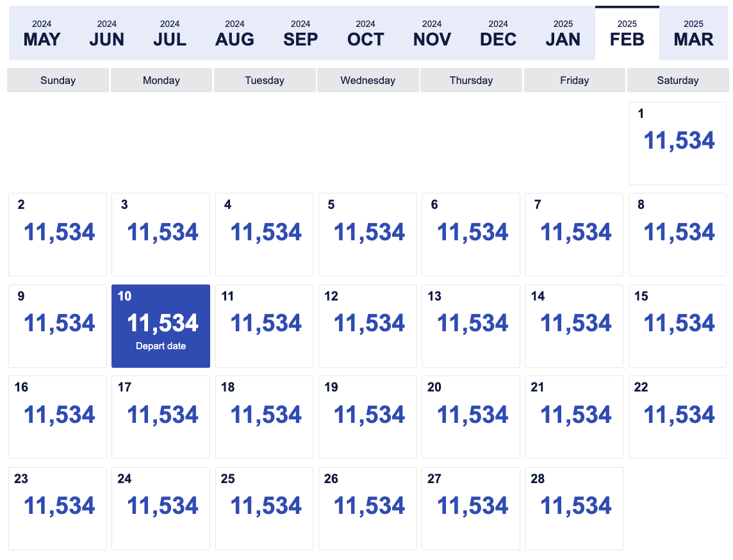Image resolution: width=733 pixels, height=560 pixels.
Task: Select Thursday February 6 date cell
Action: click(471, 235)
